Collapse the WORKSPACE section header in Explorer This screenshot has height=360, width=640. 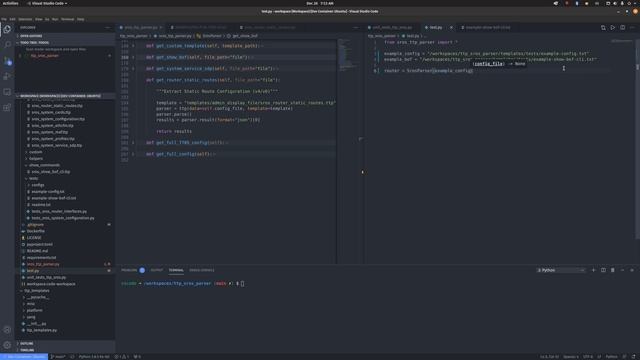[x=65, y=96]
